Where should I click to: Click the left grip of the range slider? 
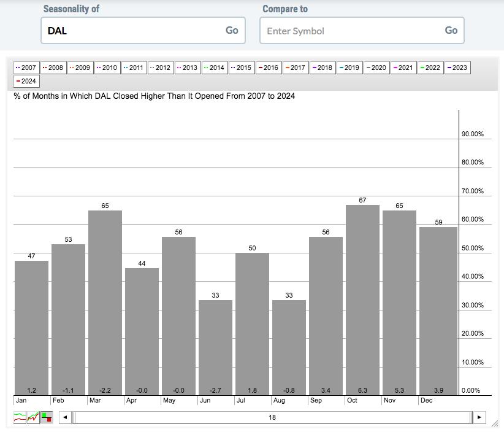tap(74, 417)
